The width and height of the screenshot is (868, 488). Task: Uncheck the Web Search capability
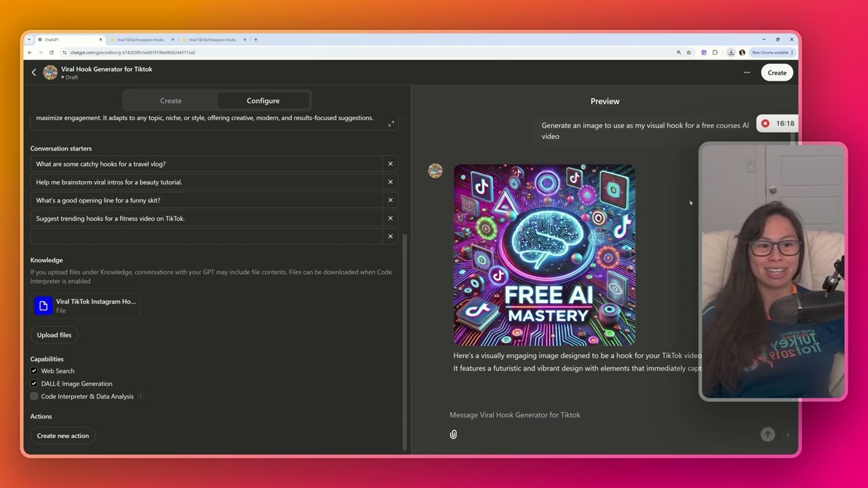coord(34,371)
